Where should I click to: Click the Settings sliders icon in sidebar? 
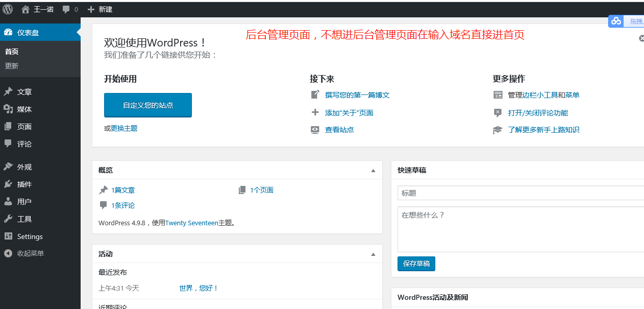coord(8,236)
